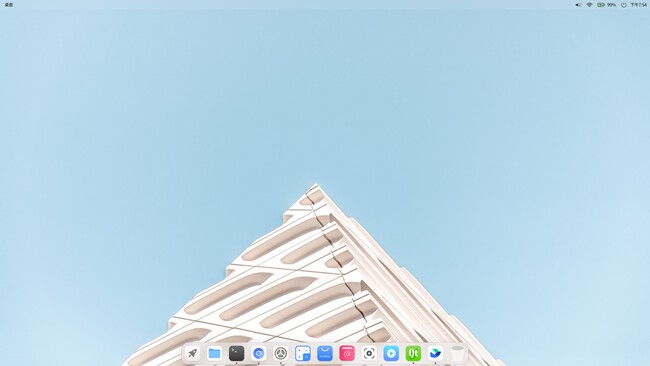Open the blue shopping bag App Store
650x366 pixels.
click(x=325, y=354)
